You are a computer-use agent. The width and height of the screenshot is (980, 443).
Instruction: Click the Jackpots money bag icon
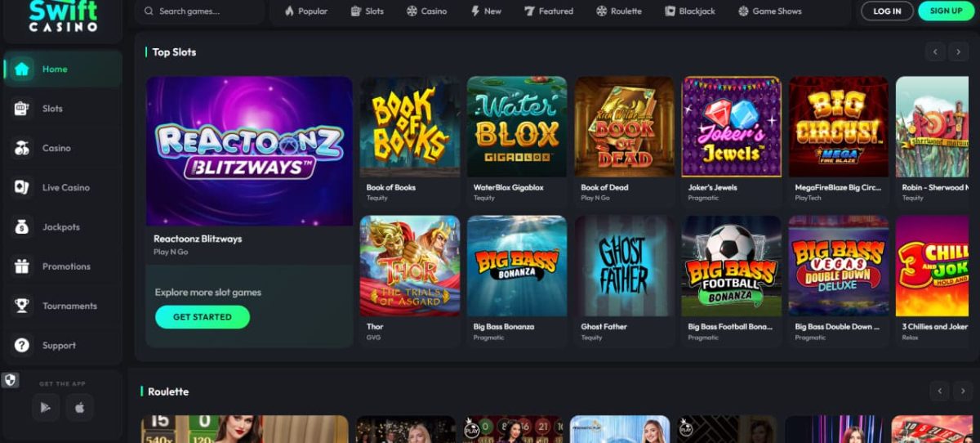pyautogui.click(x=22, y=227)
